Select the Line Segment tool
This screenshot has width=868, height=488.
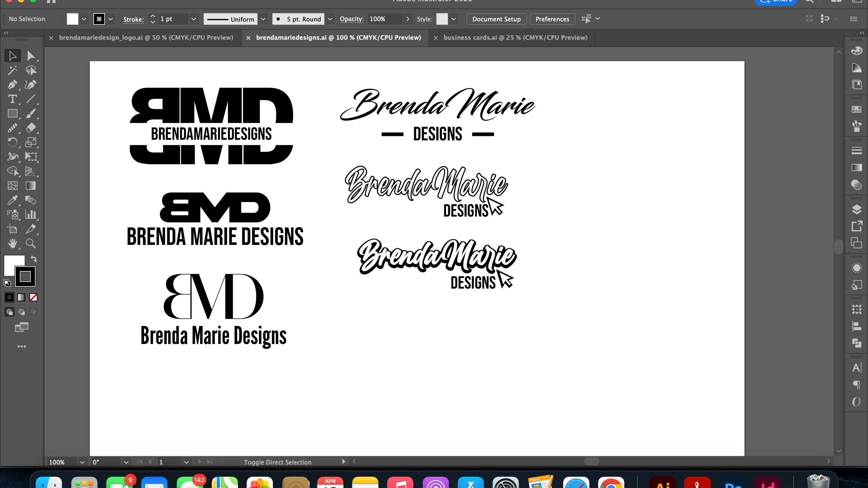(31, 99)
